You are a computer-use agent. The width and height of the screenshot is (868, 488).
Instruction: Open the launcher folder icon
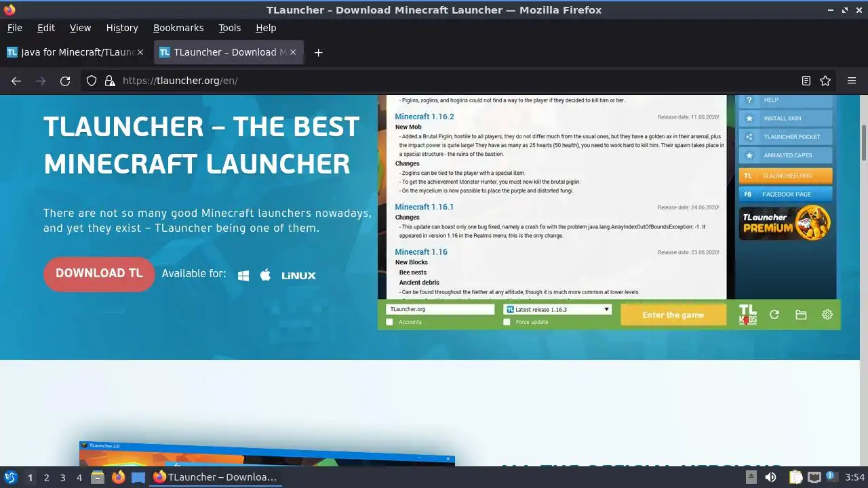click(801, 314)
